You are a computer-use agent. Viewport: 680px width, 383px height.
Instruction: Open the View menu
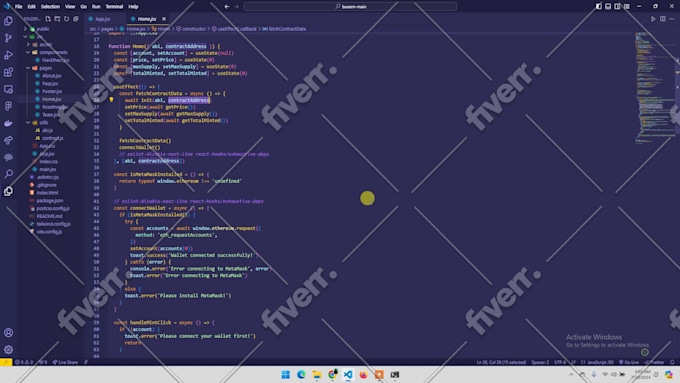70,7
